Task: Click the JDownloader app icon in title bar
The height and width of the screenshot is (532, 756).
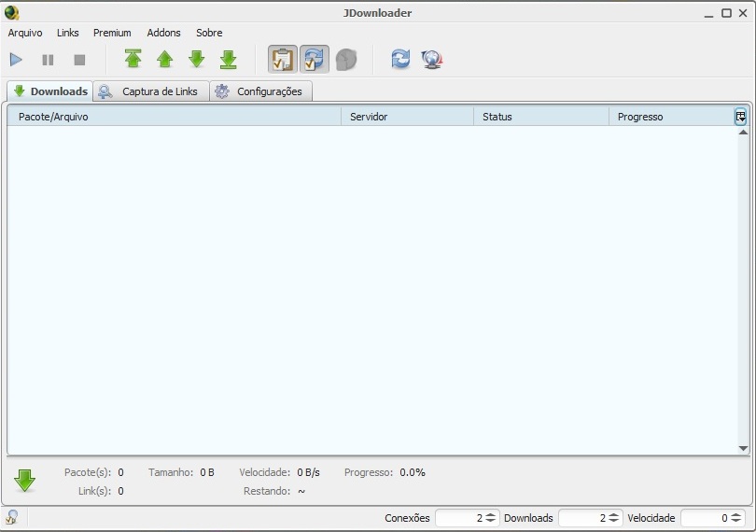Action: [11, 12]
